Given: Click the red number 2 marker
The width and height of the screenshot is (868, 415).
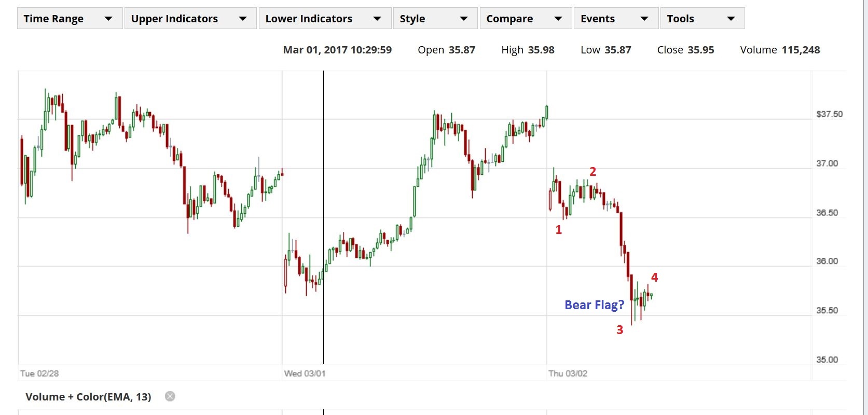Looking at the screenshot, I should (x=593, y=172).
